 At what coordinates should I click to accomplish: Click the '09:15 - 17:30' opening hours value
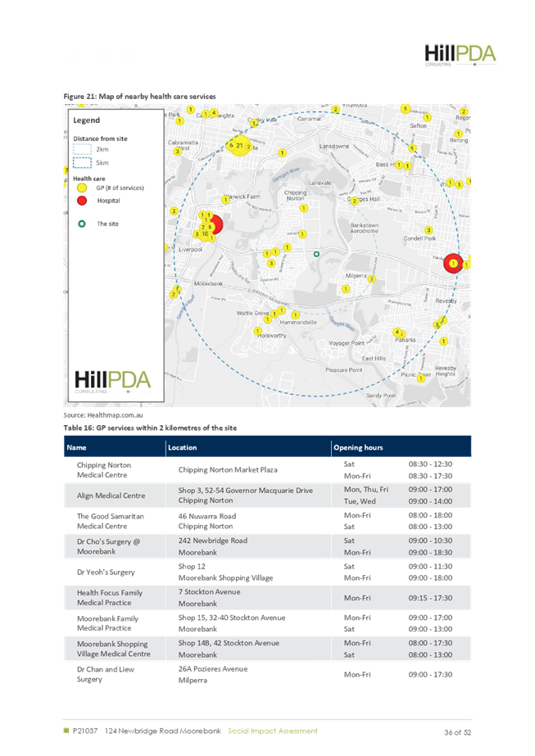pyautogui.click(x=430, y=598)
